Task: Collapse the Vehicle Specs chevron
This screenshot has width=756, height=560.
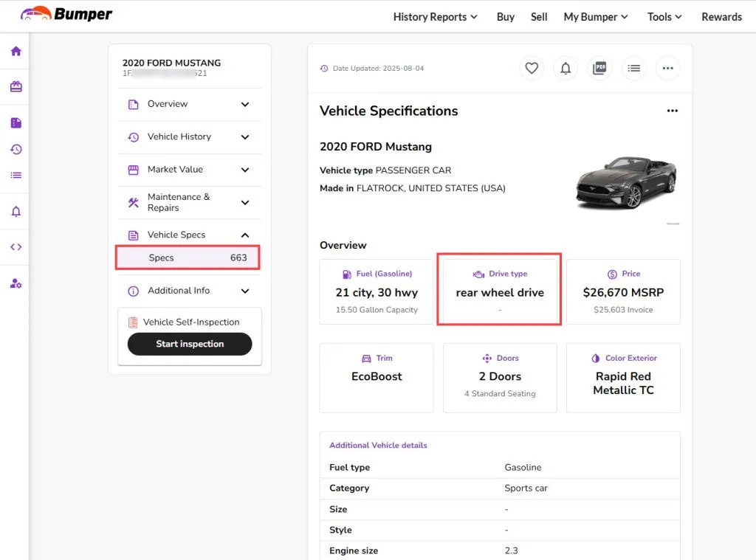Action: [x=245, y=235]
